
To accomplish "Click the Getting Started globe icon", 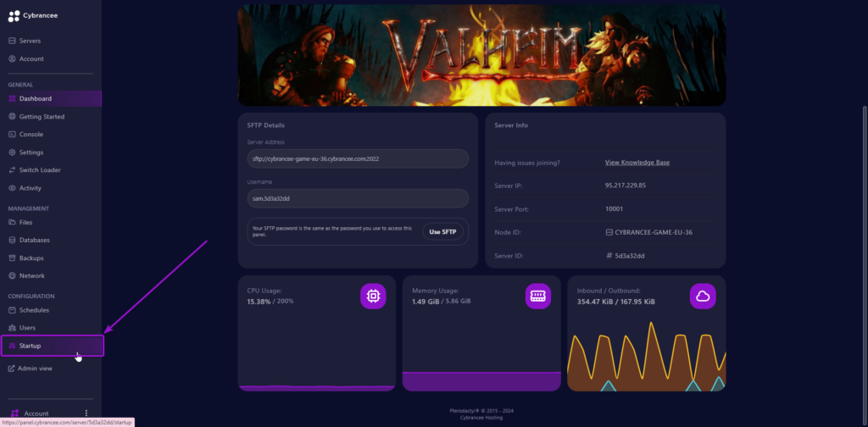I will tap(13, 117).
